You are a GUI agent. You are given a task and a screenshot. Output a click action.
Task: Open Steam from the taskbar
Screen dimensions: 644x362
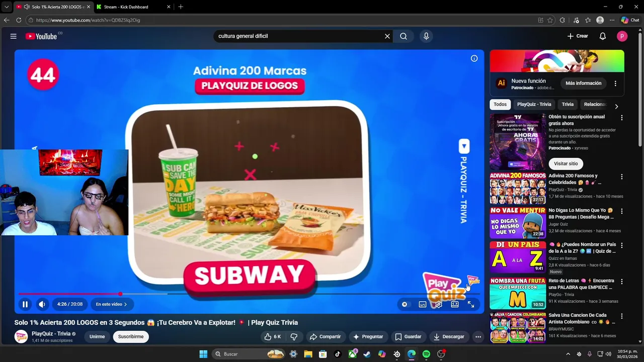367,354
